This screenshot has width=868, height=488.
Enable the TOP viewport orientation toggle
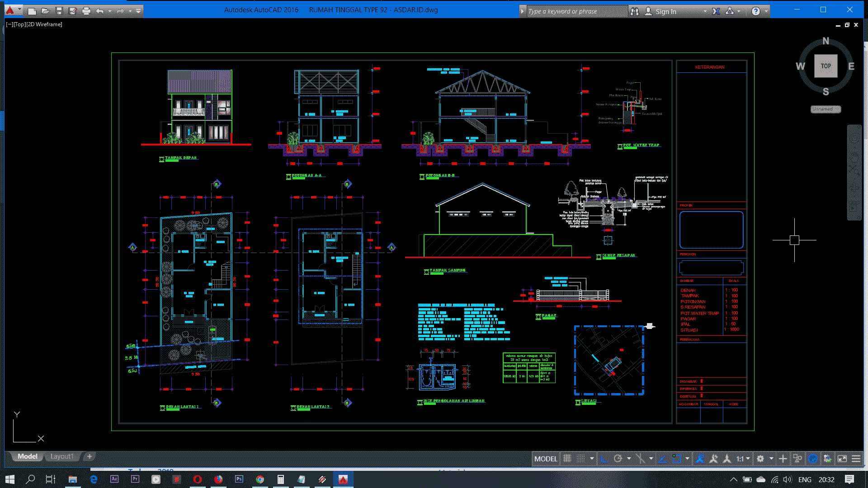coord(826,66)
